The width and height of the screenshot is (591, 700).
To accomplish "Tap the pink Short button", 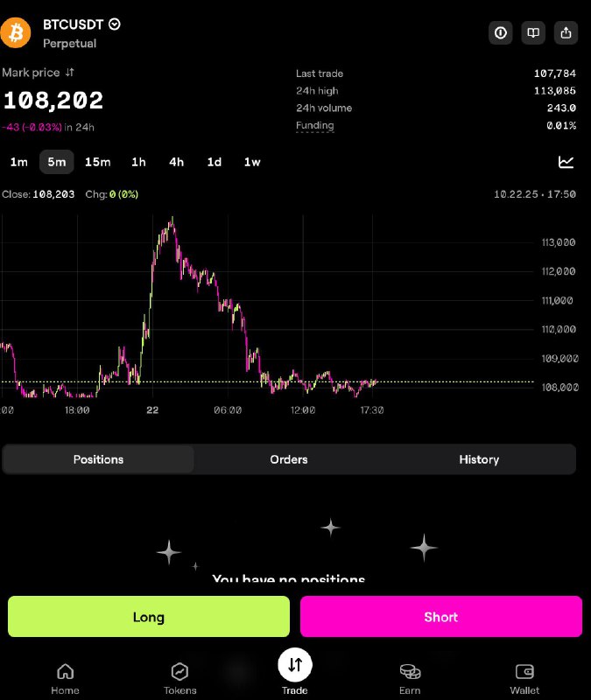I will [441, 617].
